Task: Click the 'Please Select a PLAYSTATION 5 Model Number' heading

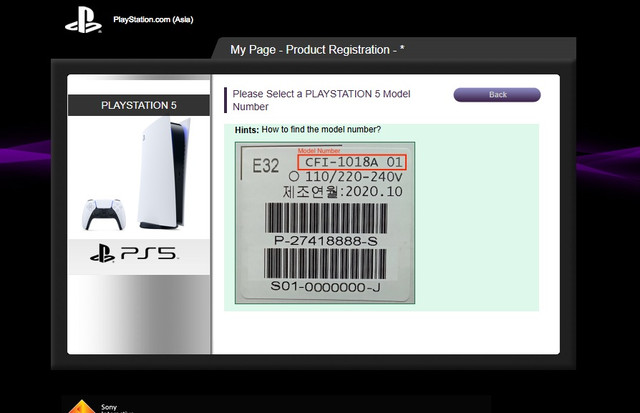Action: pyautogui.click(x=321, y=100)
